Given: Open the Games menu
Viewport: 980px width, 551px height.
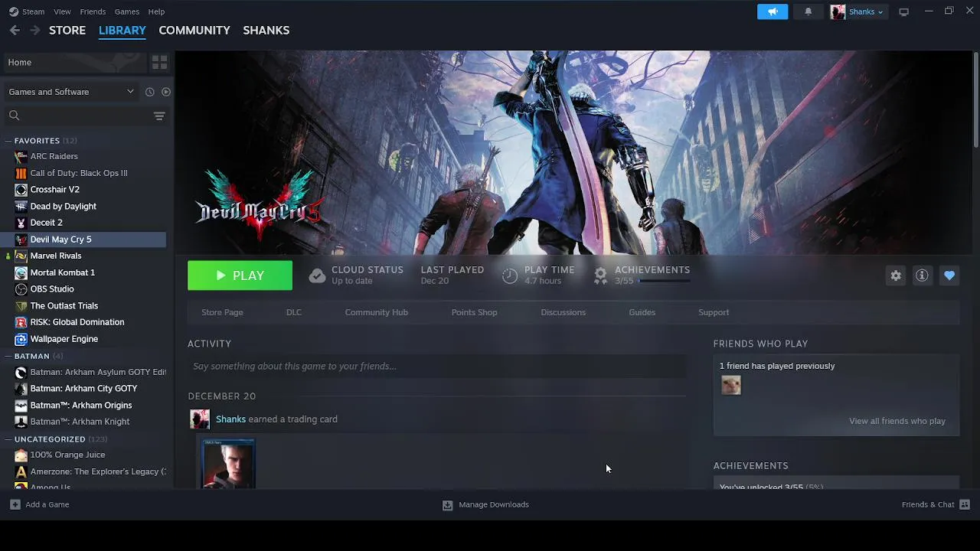Looking at the screenshot, I should pos(126,11).
